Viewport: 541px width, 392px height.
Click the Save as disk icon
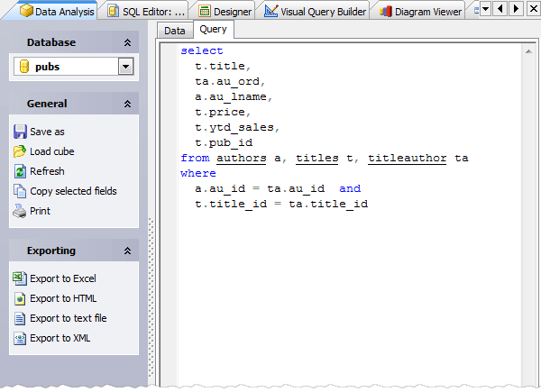click(20, 132)
